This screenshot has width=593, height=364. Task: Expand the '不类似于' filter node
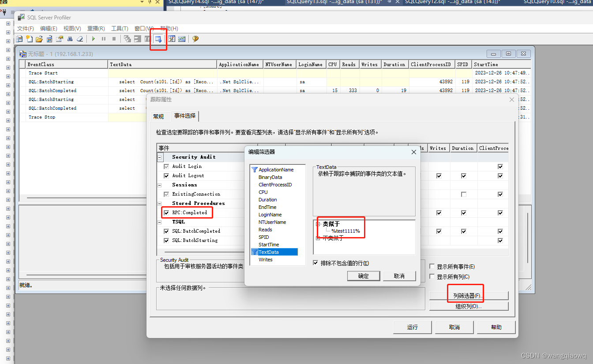click(318, 238)
